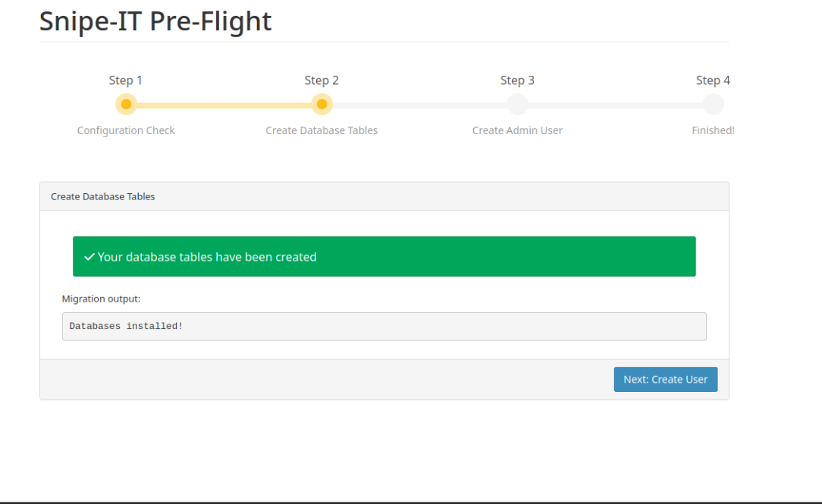This screenshot has width=822, height=504.
Task: Select the Step 3 grey circle marker
Action: [x=517, y=104]
